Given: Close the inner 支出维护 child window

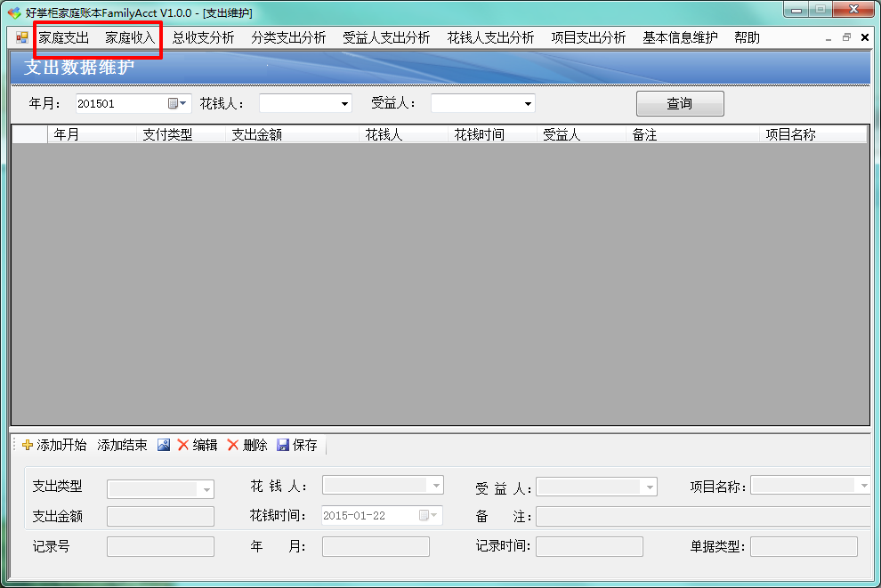Looking at the screenshot, I should [x=865, y=37].
